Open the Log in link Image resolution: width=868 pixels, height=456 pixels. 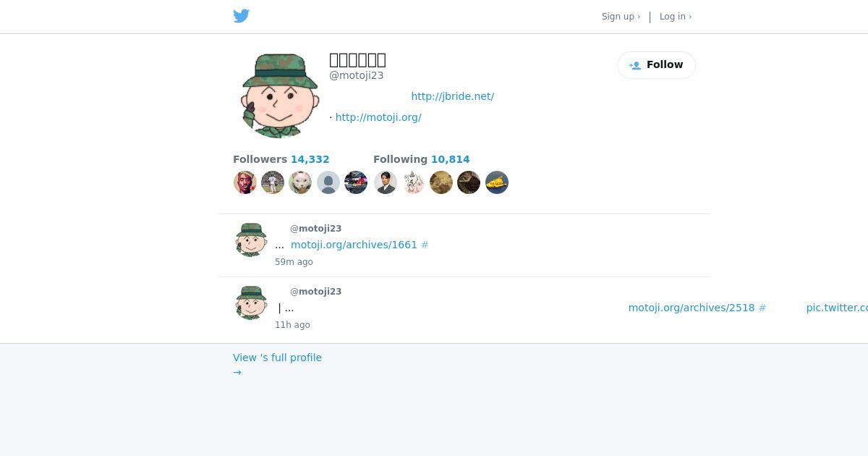(676, 17)
